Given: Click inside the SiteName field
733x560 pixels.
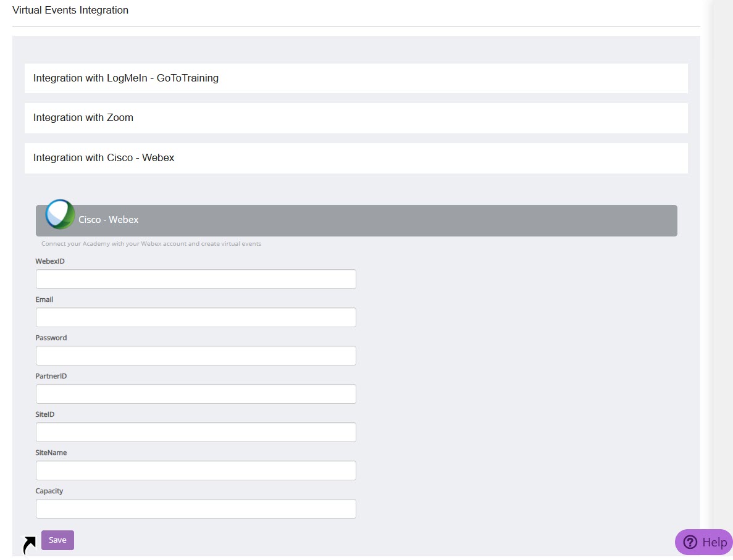Looking at the screenshot, I should point(196,470).
